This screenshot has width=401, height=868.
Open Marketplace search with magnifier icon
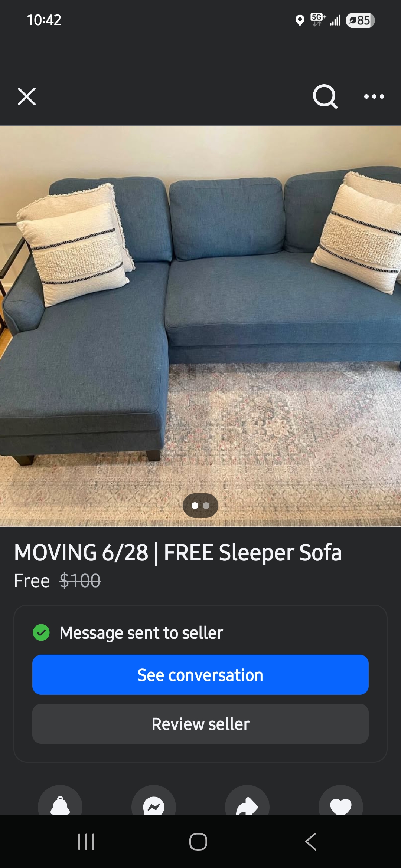tap(325, 96)
